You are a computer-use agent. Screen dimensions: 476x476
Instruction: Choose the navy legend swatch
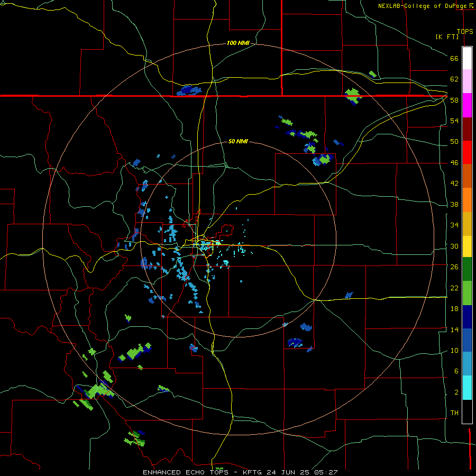(x=467, y=317)
